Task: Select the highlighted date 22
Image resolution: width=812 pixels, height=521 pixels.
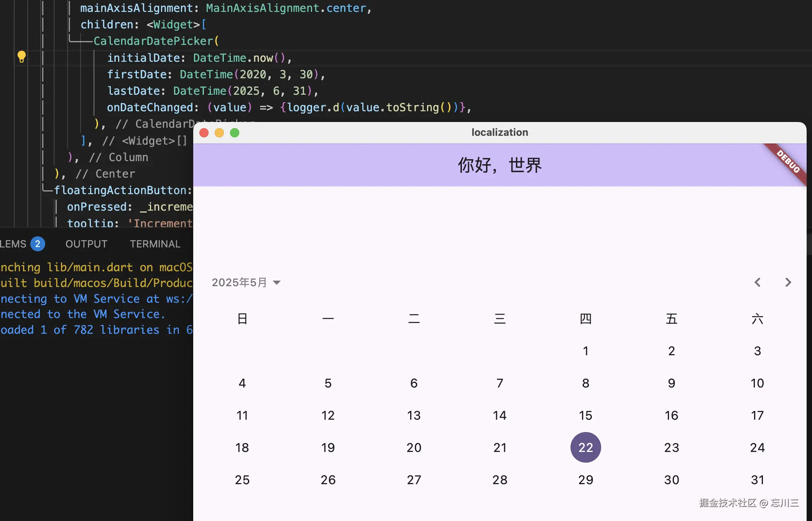Action: coord(585,447)
